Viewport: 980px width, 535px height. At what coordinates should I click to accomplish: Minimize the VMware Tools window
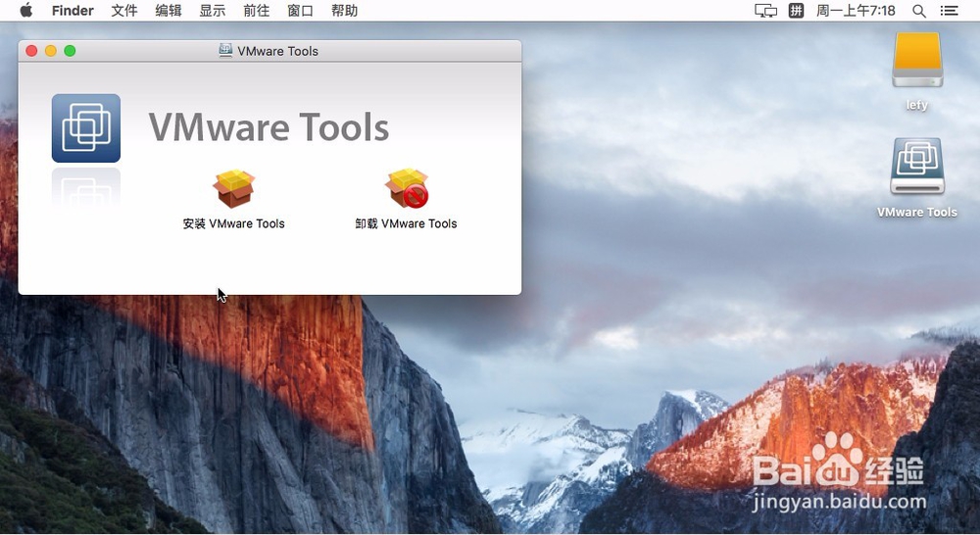tap(51, 51)
